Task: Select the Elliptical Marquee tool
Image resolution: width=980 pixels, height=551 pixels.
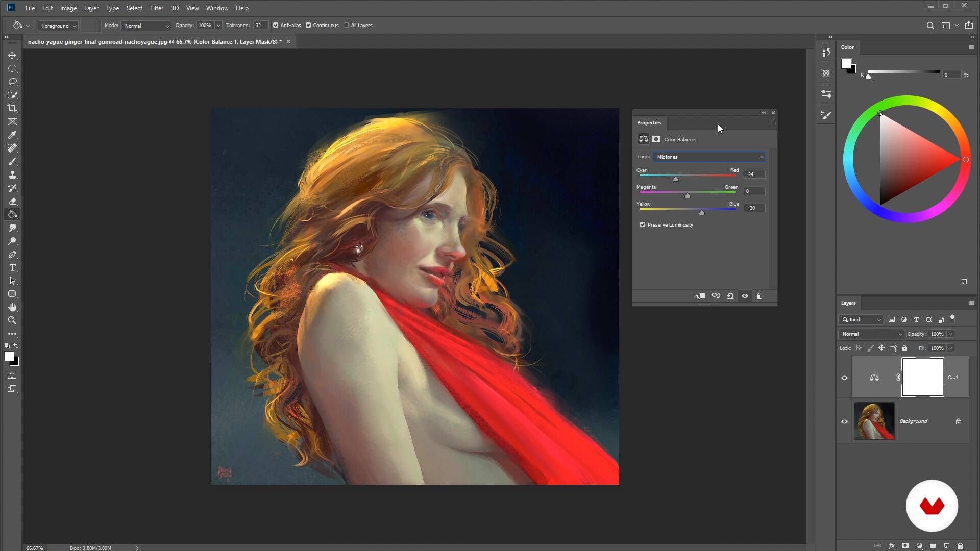Action: (12, 68)
